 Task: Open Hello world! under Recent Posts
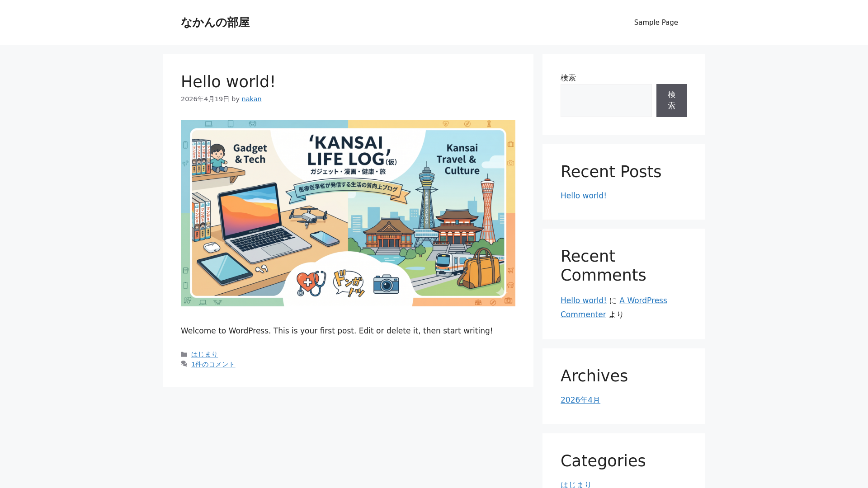coord(583,196)
